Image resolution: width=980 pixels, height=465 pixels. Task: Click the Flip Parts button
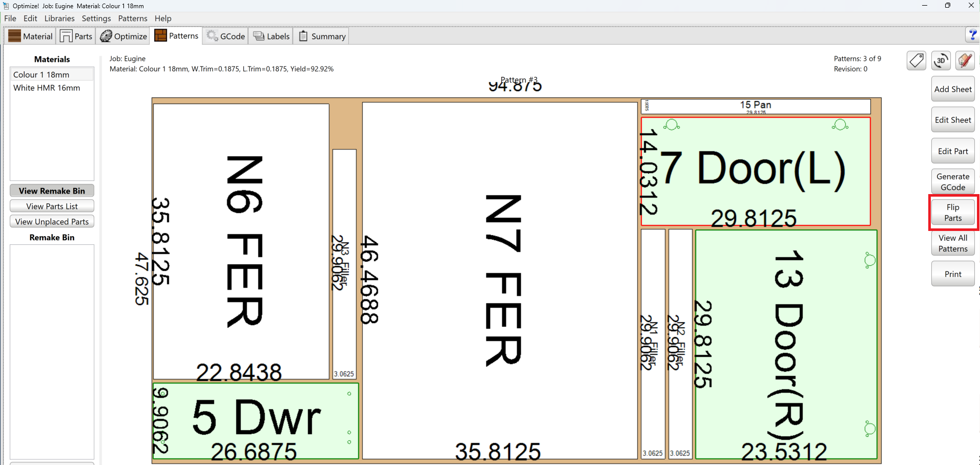coord(953,213)
